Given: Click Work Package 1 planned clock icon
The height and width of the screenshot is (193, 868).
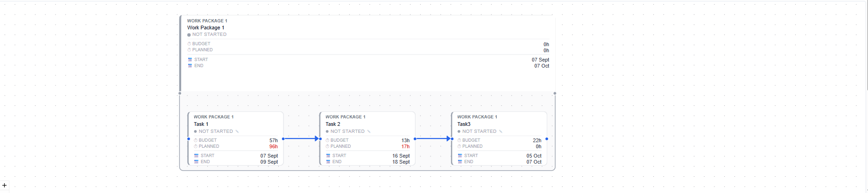Looking at the screenshot, I should tap(189, 50).
